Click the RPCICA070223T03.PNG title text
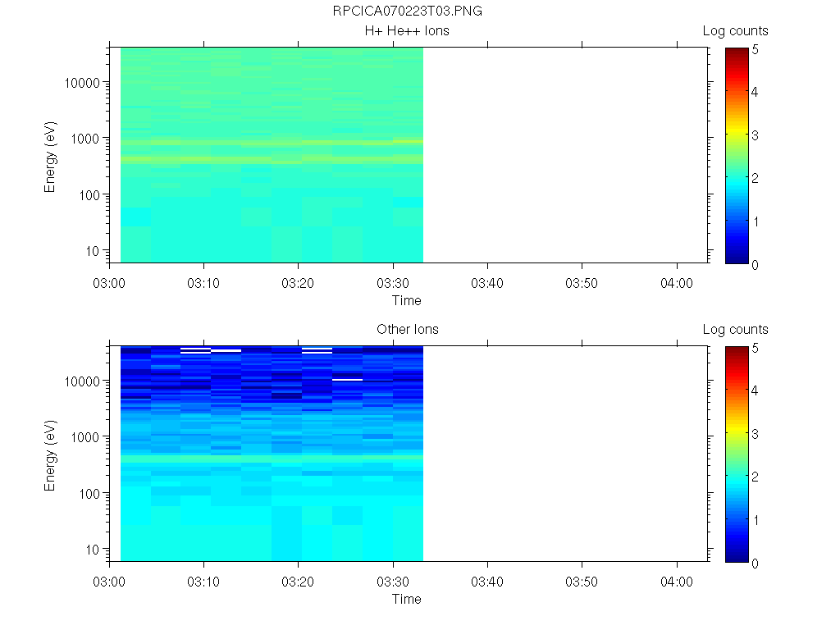The width and height of the screenshot is (840, 630). [407, 11]
